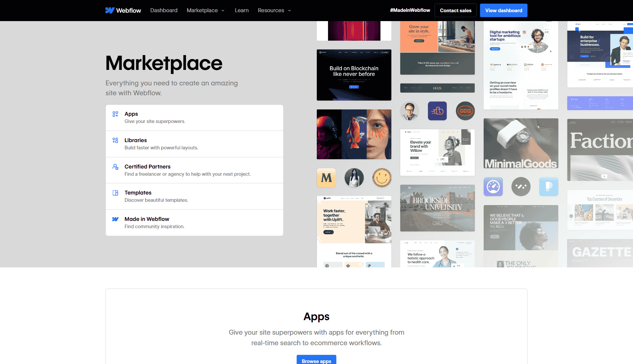
Task: Open the Blockchain site thumbnail
Action: pos(354,75)
